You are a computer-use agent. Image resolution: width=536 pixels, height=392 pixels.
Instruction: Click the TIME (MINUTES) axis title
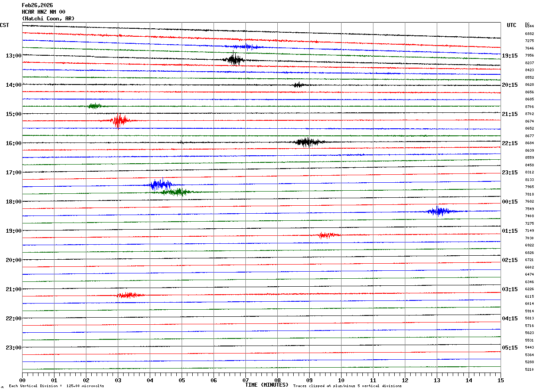click(267, 385)
